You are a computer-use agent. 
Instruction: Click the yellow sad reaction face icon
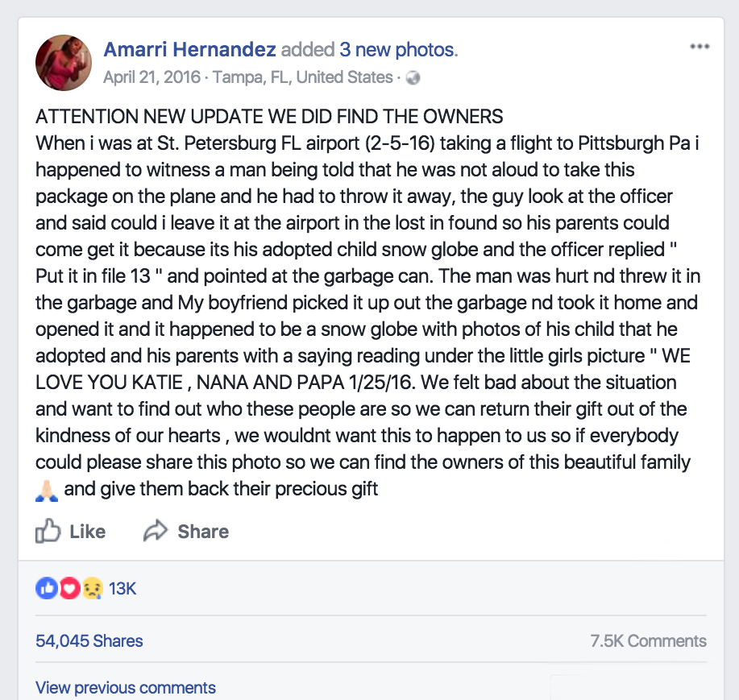pos(93,589)
